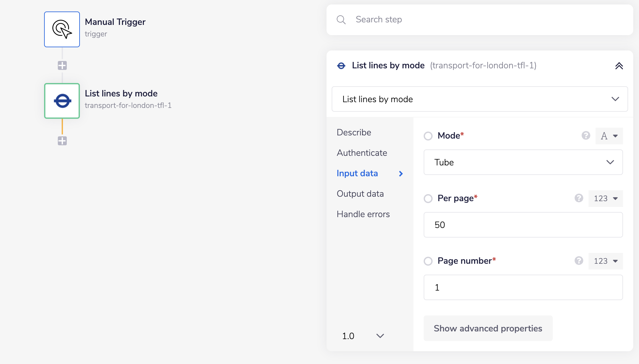The image size is (639, 364).
Task: Switch to the Authenticate tab
Action: pyautogui.click(x=362, y=153)
